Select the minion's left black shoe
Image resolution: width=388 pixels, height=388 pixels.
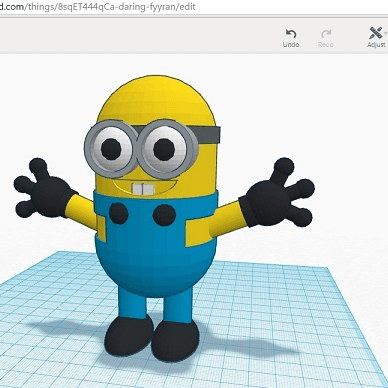(129, 336)
